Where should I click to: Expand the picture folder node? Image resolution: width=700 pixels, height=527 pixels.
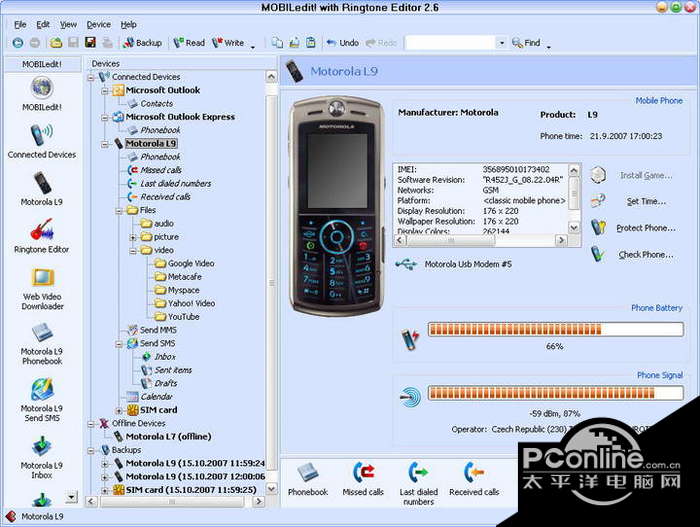tap(133, 238)
